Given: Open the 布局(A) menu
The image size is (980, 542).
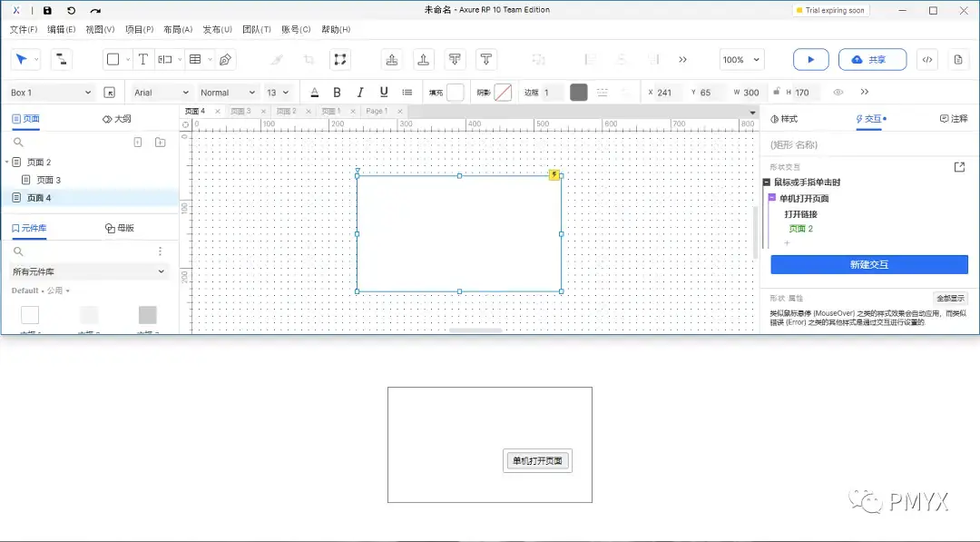Looking at the screenshot, I should (x=178, y=30).
